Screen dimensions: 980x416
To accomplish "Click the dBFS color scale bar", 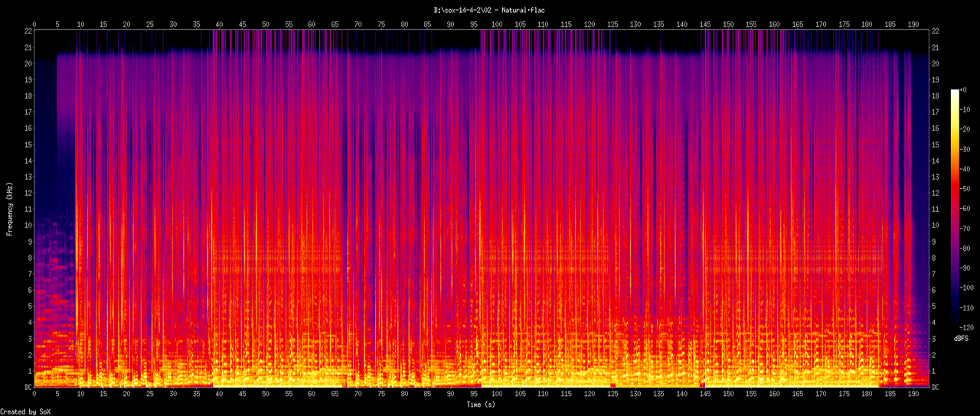I will (954, 209).
